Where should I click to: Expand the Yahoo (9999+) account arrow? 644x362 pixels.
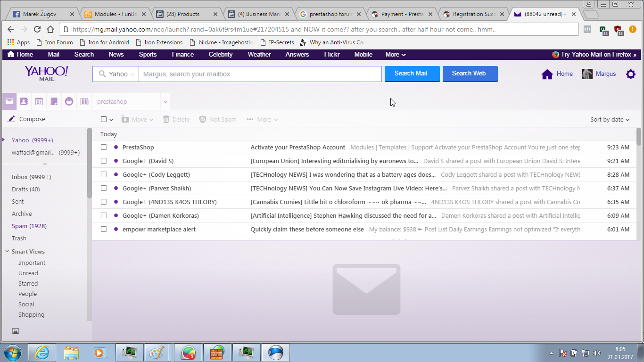(x=4, y=140)
